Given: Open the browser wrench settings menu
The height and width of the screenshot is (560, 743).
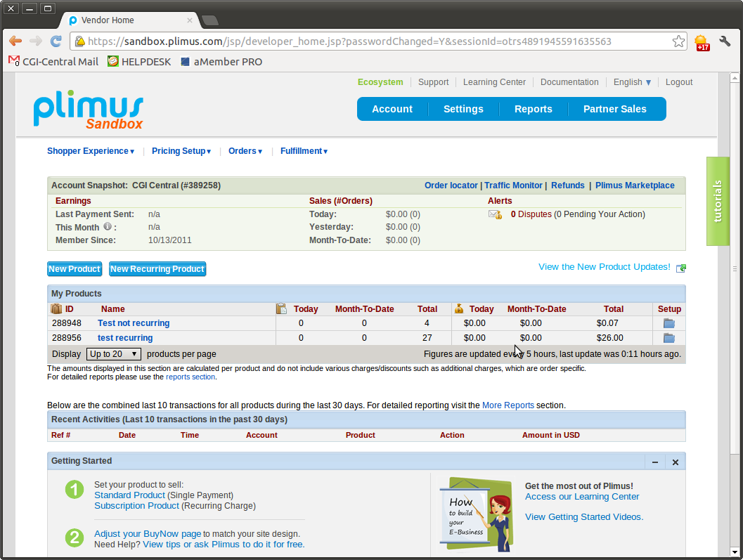Looking at the screenshot, I should click(725, 41).
